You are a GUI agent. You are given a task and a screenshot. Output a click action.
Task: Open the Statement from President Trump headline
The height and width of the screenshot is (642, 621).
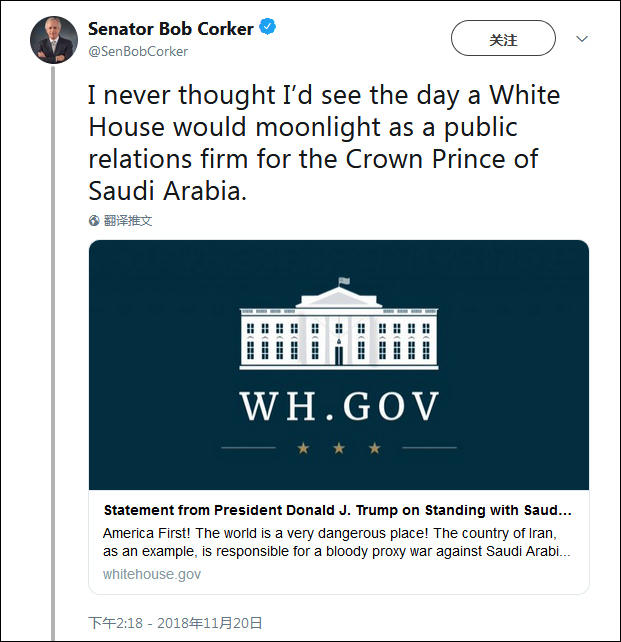click(338, 509)
